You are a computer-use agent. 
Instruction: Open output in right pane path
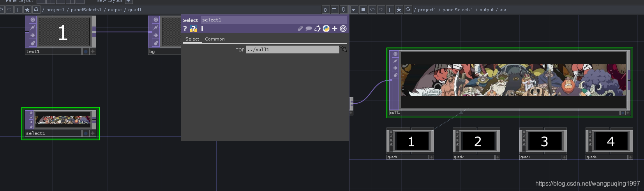click(x=487, y=10)
